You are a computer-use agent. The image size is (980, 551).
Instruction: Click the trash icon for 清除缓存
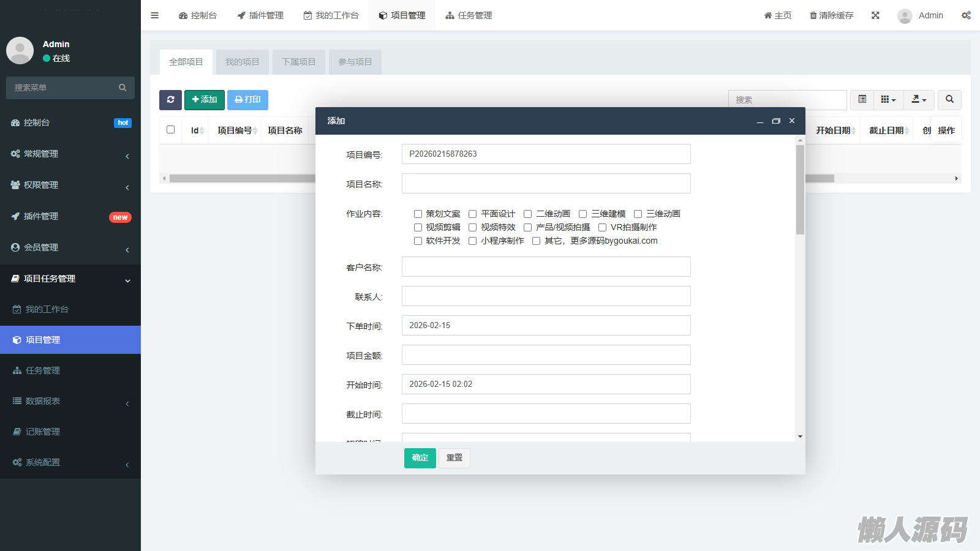click(x=813, y=15)
